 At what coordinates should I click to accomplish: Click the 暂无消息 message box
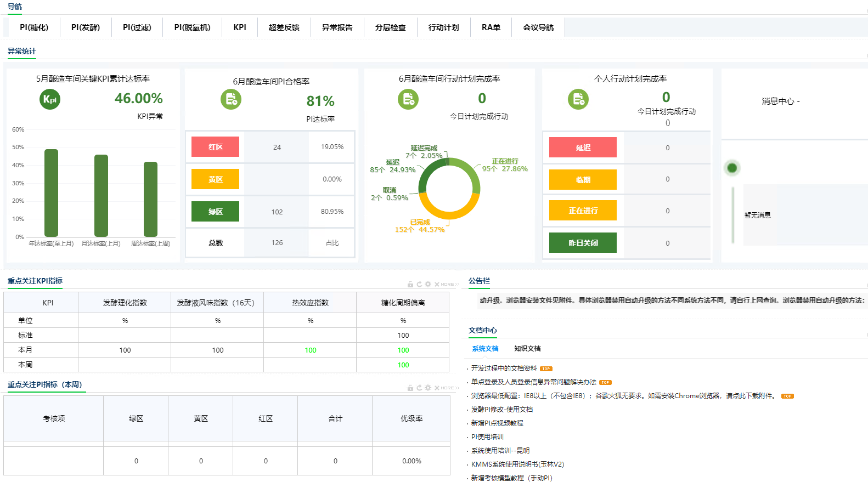[x=805, y=215]
